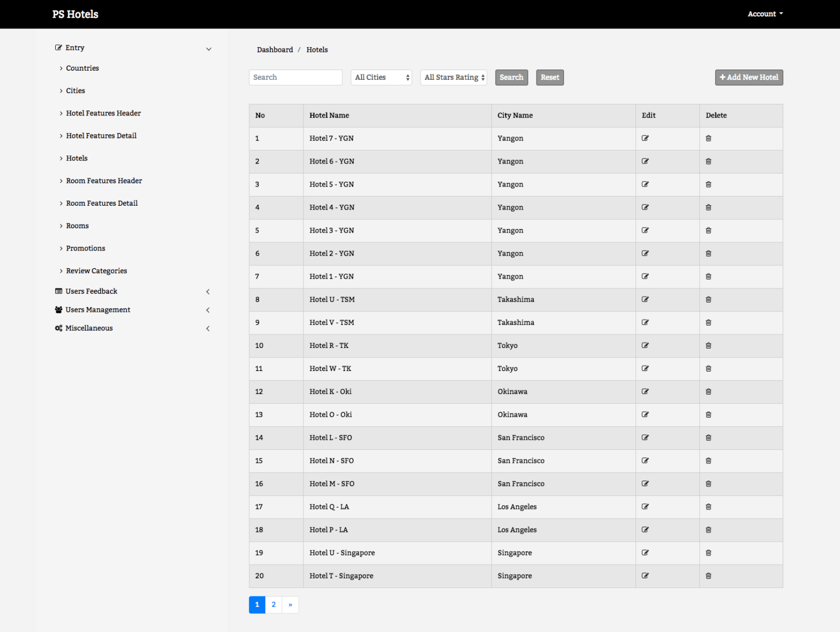Click the Miscellaneous gear icon

[x=59, y=328]
